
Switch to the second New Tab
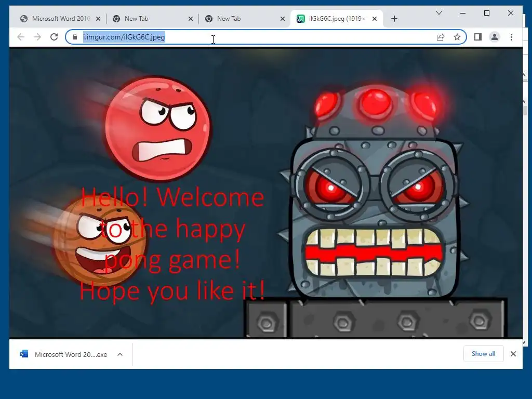click(244, 19)
